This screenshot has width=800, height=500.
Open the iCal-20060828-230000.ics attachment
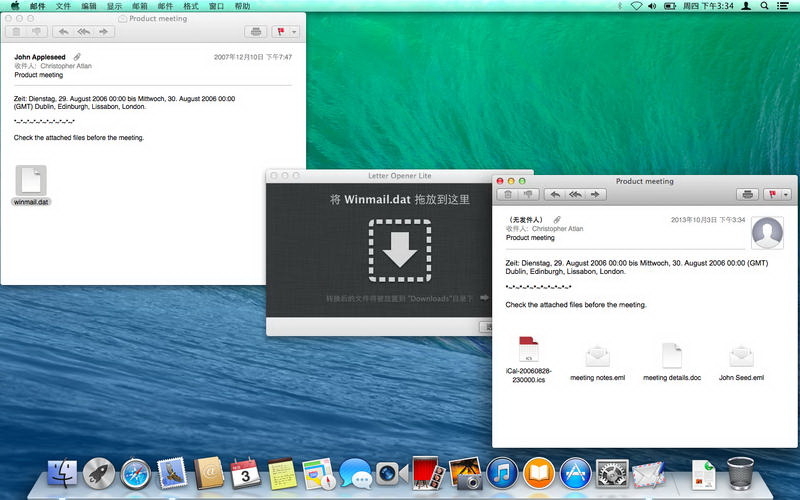point(528,352)
